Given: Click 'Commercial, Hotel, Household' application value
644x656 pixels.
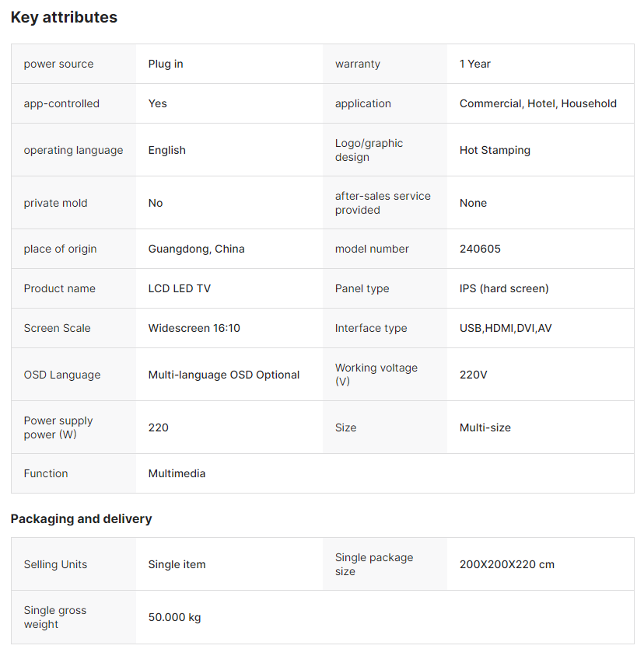Looking at the screenshot, I should (x=537, y=103).
